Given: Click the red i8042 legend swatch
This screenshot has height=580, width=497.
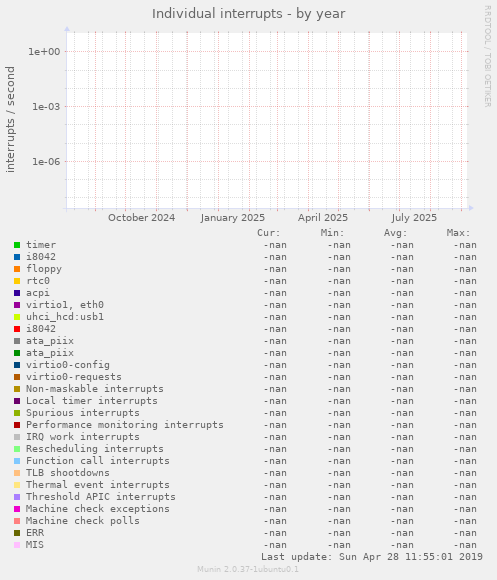Looking at the screenshot, I should (x=17, y=329).
